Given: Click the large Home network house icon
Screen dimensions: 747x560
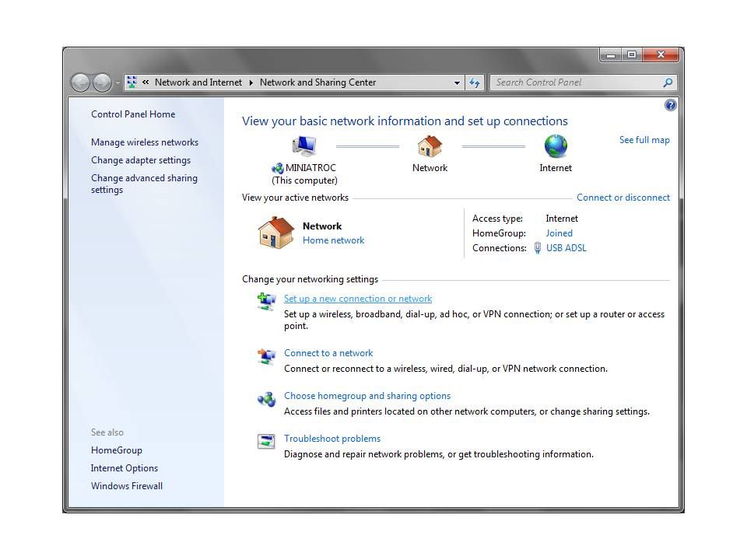Looking at the screenshot, I should click(275, 233).
